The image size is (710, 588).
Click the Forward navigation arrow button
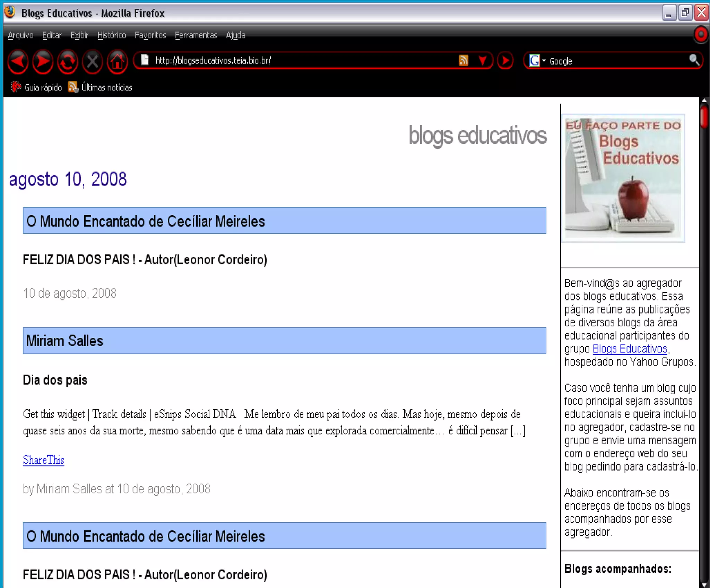43,62
